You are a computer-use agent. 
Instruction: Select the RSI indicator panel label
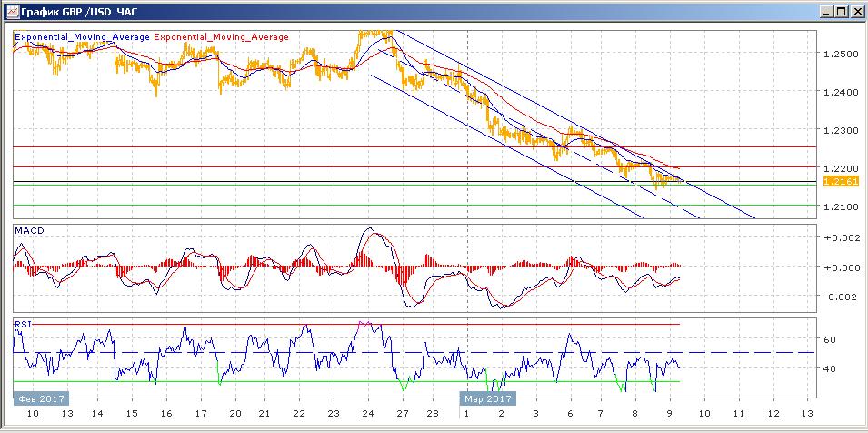click(22, 323)
